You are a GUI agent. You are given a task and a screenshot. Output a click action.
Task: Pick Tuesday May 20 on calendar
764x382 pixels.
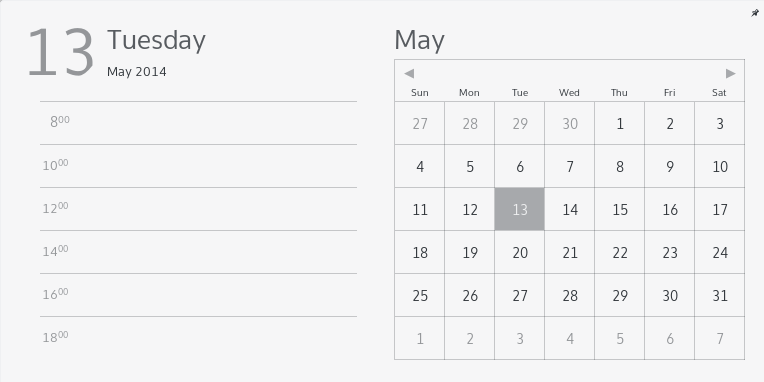click(519, 252)
